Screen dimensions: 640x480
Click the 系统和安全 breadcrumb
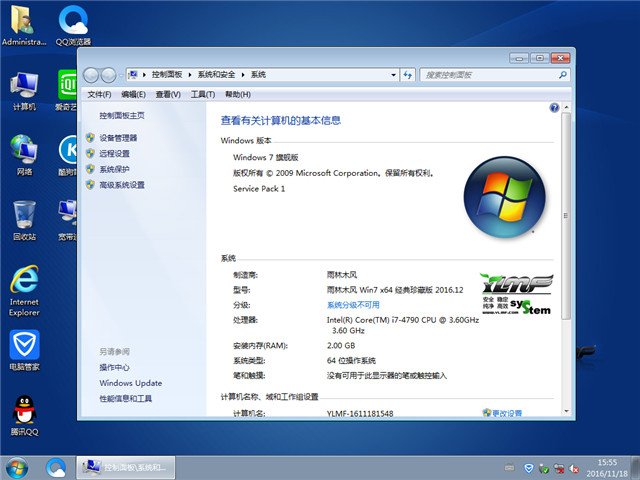tap(216, 75)
